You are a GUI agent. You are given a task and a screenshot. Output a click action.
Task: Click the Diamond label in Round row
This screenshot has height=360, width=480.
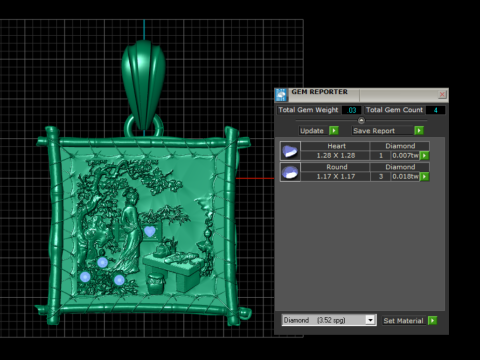(x=400, y=167)
